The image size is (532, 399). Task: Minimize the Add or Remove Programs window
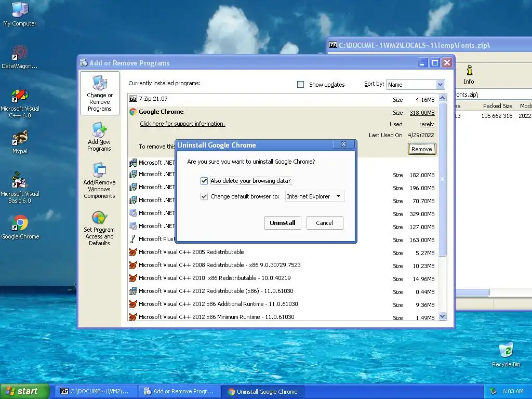tap(423, 63)
